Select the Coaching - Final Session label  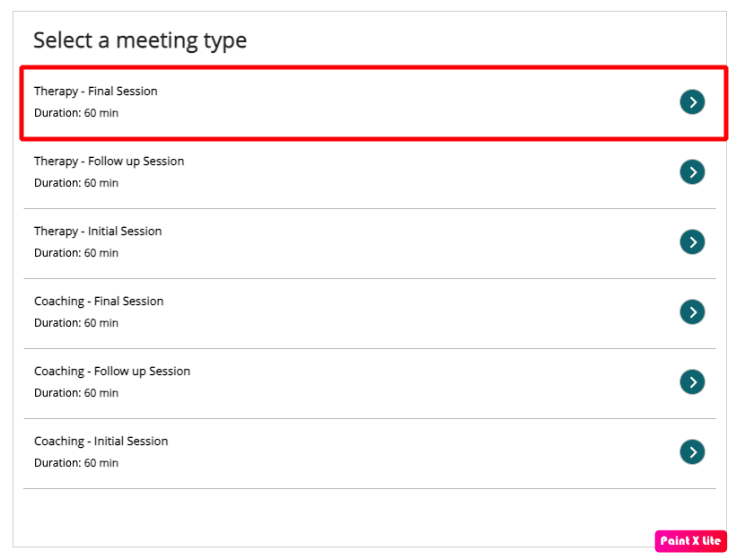coord(99,301)
